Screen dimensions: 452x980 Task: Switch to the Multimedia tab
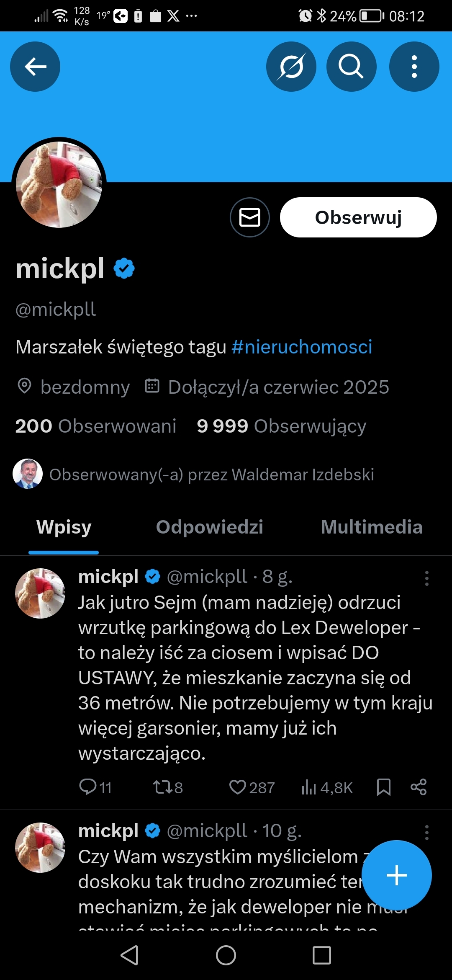point(372,527)
